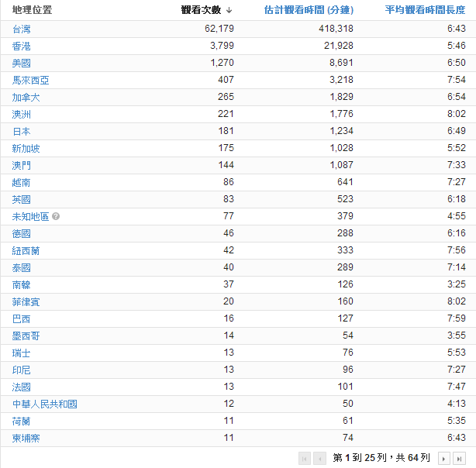Open 英國 location link
Screen dimensions: 476x468
pos(21,199)
